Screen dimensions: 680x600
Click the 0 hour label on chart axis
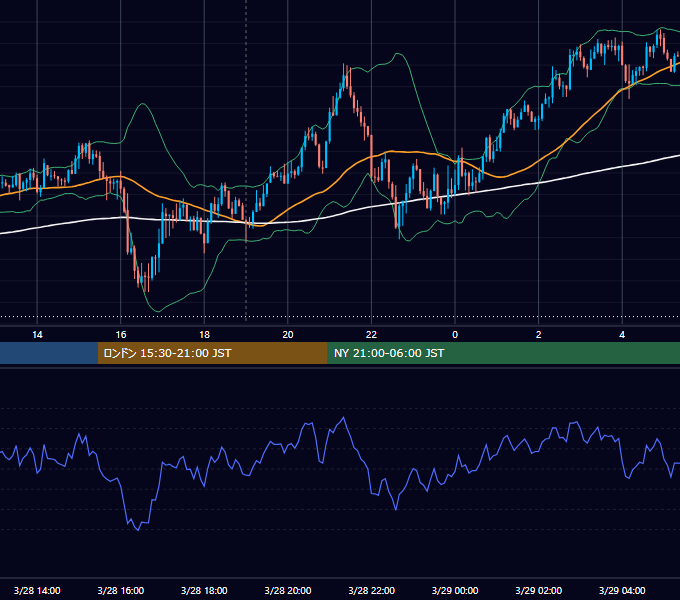(455, 335)
